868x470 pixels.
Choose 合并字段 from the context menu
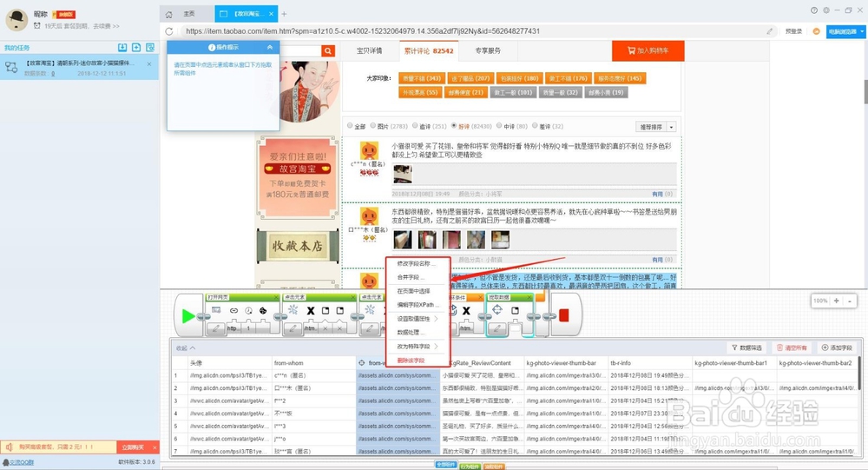click(x=411, y=277)
